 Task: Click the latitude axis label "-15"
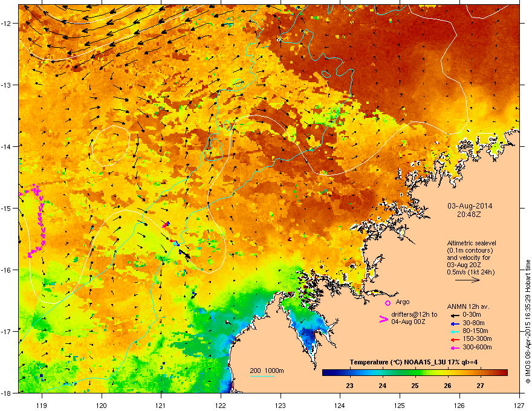click(x=7, y=208)
